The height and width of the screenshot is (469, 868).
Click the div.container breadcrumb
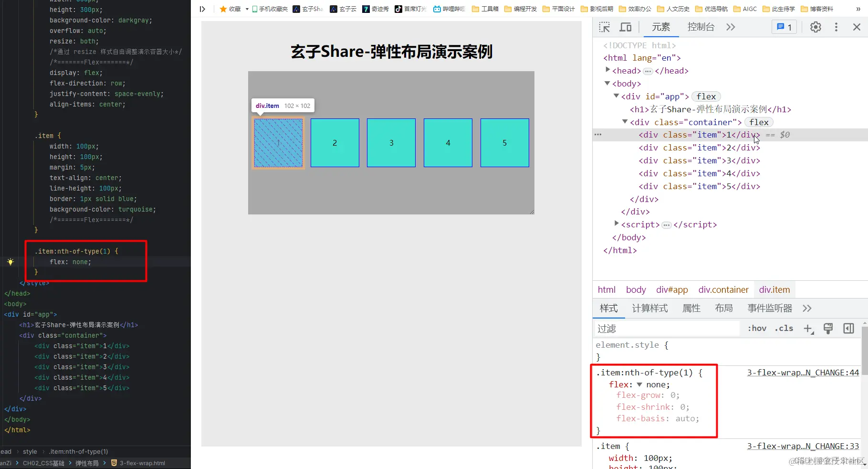[723, 290]
